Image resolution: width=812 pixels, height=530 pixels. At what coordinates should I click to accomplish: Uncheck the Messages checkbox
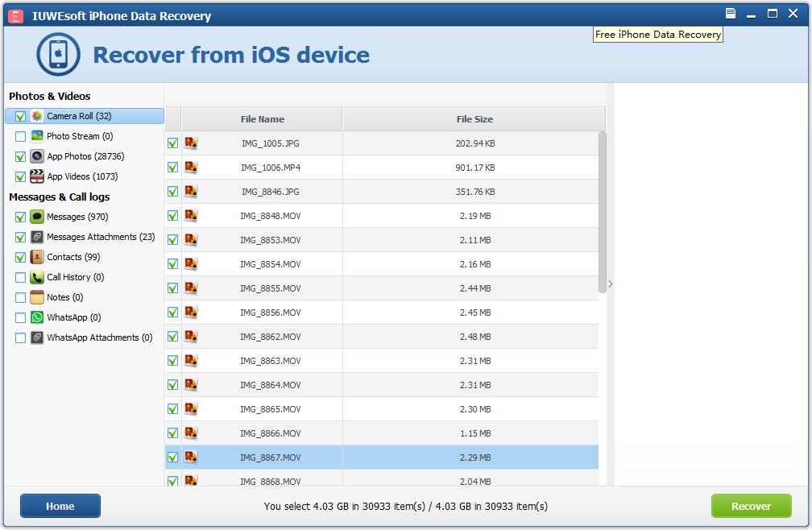(20, 217)
